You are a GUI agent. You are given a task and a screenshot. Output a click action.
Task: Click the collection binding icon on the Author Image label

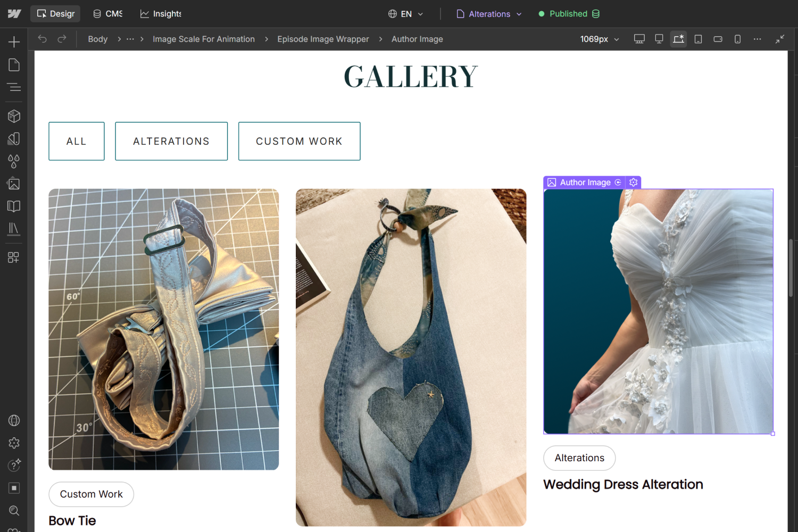618,182
